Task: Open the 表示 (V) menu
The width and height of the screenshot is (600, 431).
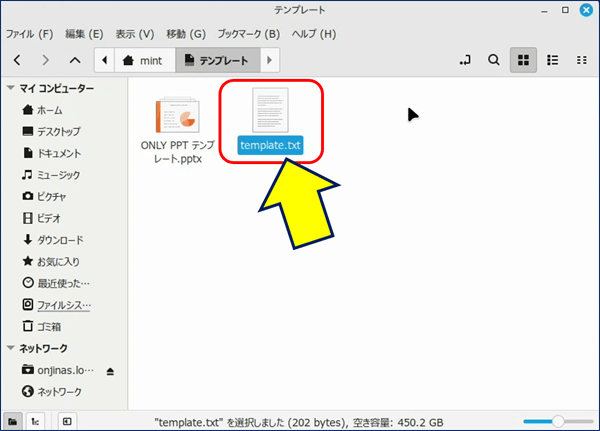Action: (x=135, y=34)
